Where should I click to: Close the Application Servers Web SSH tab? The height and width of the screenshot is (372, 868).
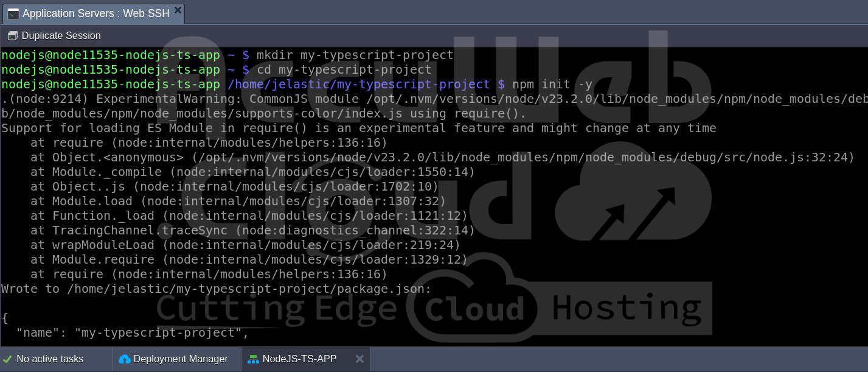(178, 10)
